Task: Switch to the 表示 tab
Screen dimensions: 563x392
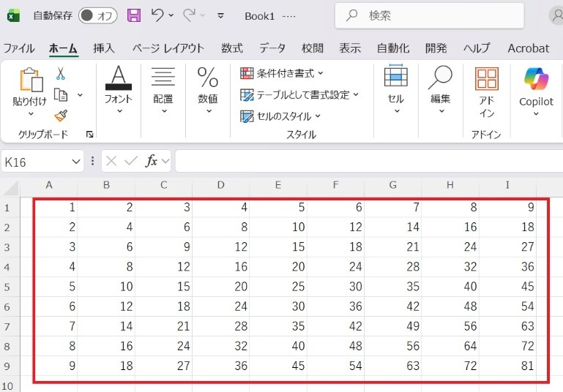Action: coord(350,48)
